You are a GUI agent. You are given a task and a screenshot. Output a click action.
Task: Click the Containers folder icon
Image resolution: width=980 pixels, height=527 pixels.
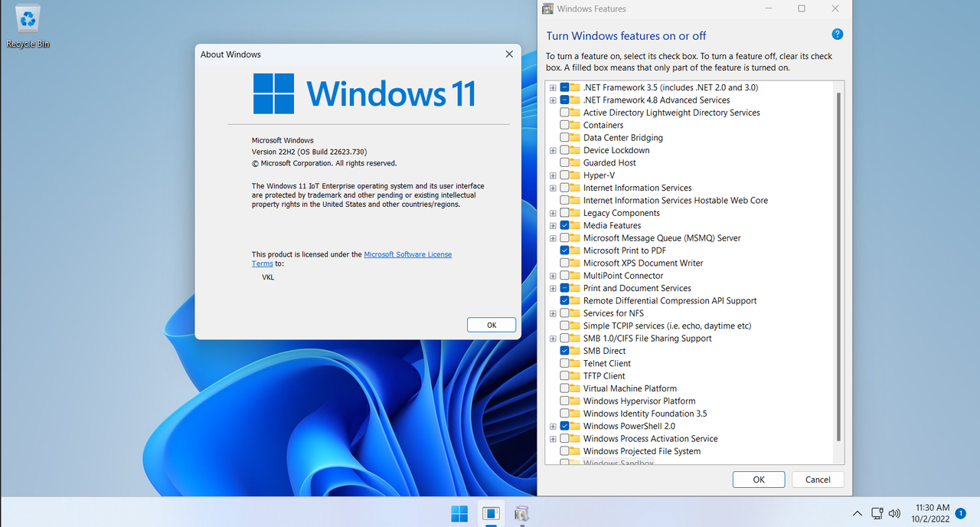(575, 125)
